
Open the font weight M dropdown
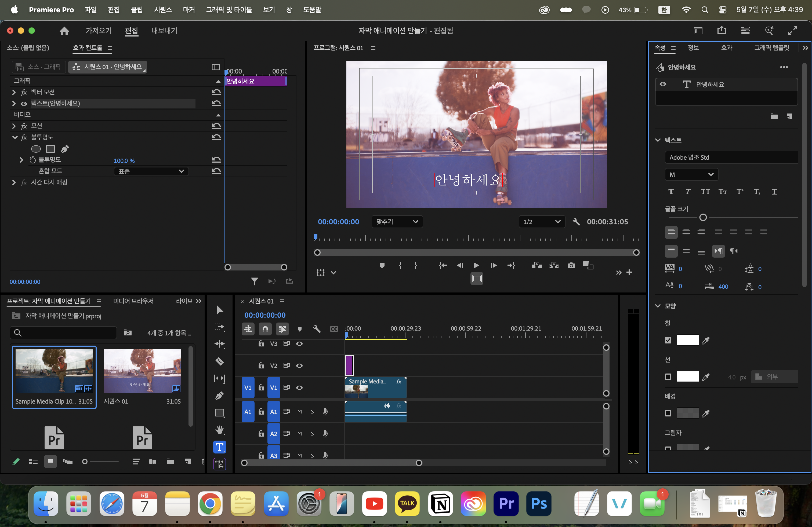pos(691,174)
